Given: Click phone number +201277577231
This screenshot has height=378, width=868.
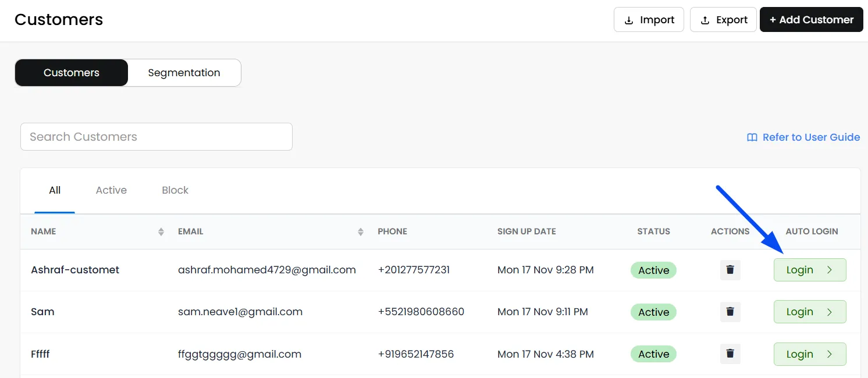Looking at the screenshot, I should (414, 270).
